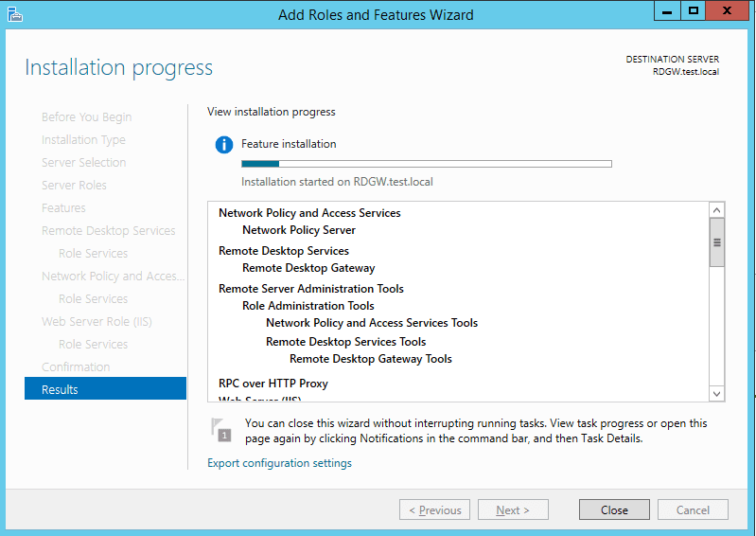Viewport: 756px width, 536px height.
Task: Select Remote Desktop Services list entry
Action: [284, 251]
